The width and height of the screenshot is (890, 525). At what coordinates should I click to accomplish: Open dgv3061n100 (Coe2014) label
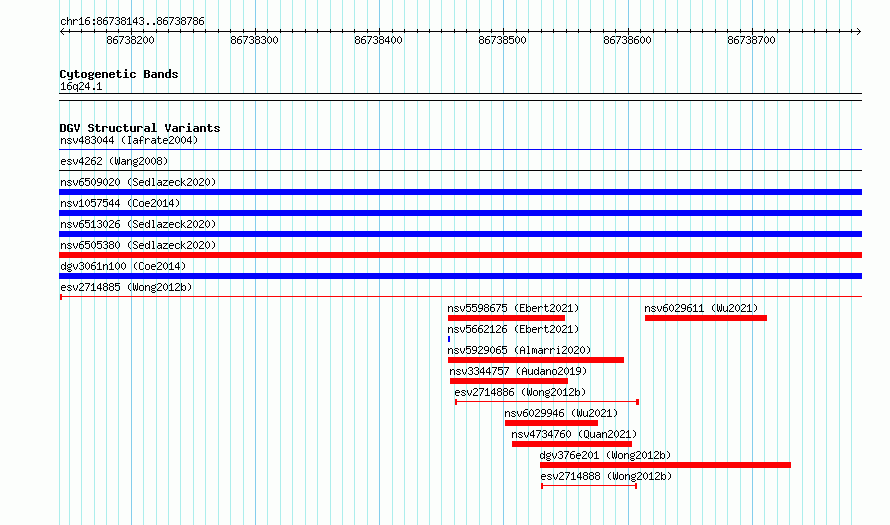123,266
